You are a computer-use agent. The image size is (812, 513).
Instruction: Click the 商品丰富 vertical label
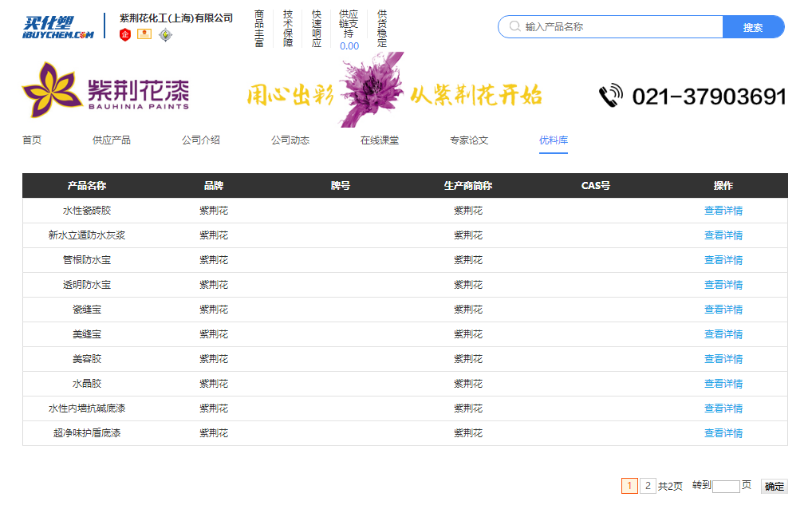coord(259,29)
